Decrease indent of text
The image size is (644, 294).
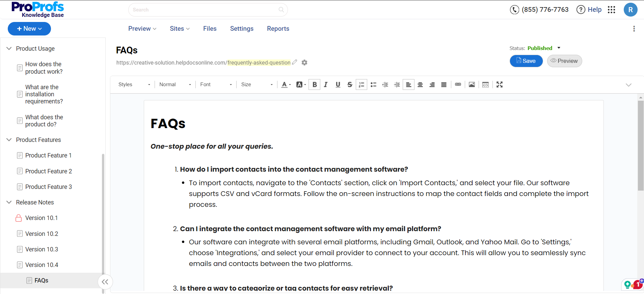click(x=385, y=84)
